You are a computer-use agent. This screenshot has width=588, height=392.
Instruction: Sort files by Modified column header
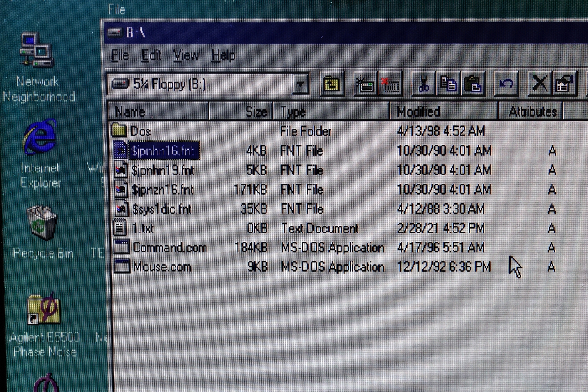[443, 111]
